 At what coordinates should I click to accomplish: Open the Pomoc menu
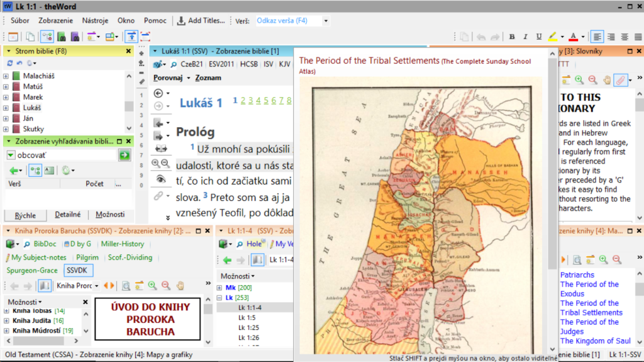[x=155, y=21]
